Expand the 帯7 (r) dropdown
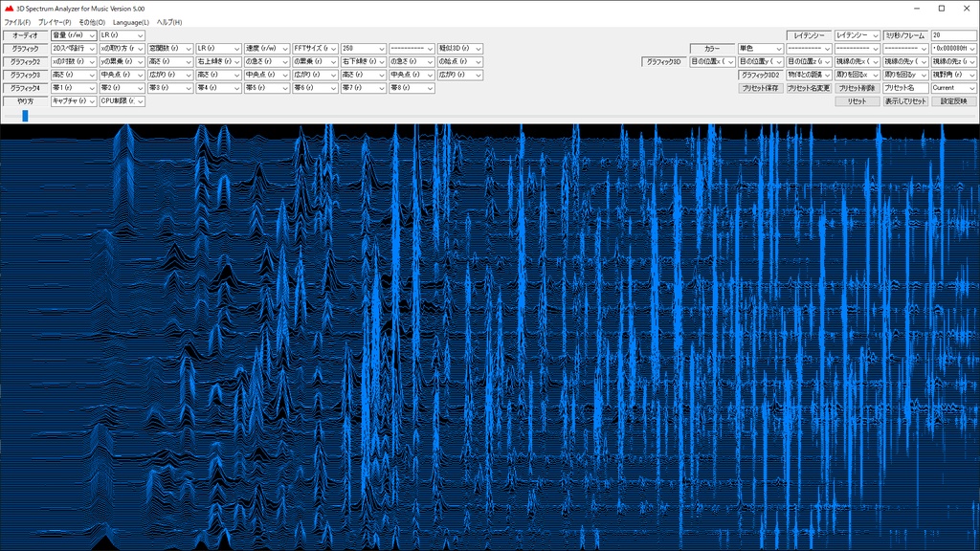Viewport: 980px width, 551px height. pos(363,88)
